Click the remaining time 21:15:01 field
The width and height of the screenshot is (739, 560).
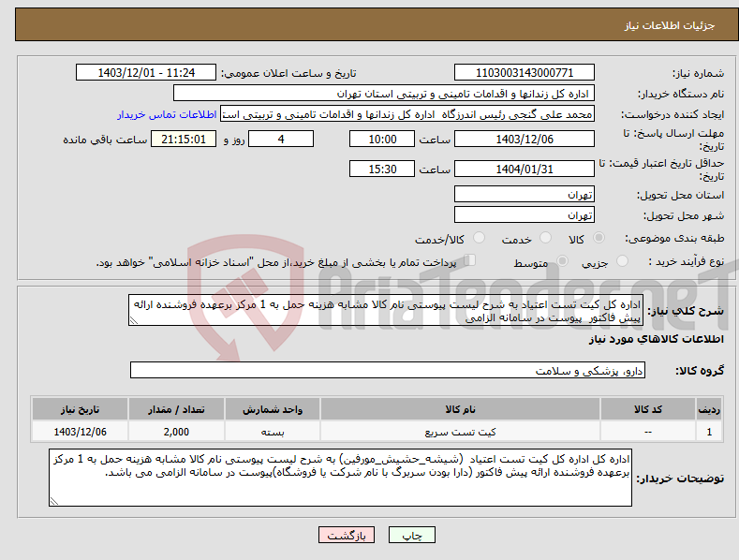(x=184, y=139)
